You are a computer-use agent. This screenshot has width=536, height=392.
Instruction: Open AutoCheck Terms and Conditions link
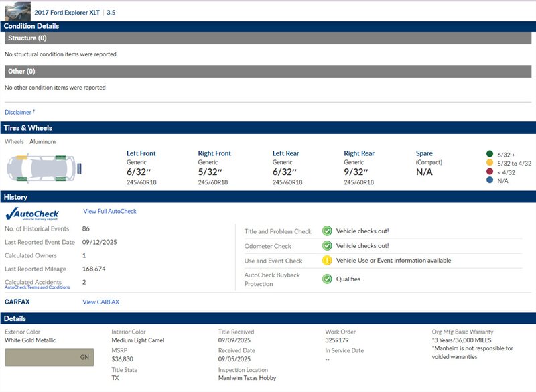click(37, 287)
